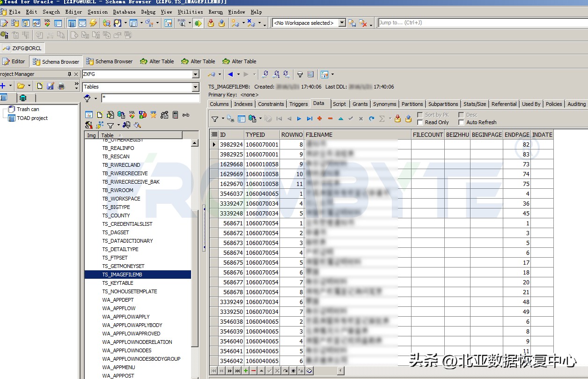Image resolution: width=588 pixels, height=379 pixels.
Task: Click the insert record plus icon
Action: tap(320, 119)
